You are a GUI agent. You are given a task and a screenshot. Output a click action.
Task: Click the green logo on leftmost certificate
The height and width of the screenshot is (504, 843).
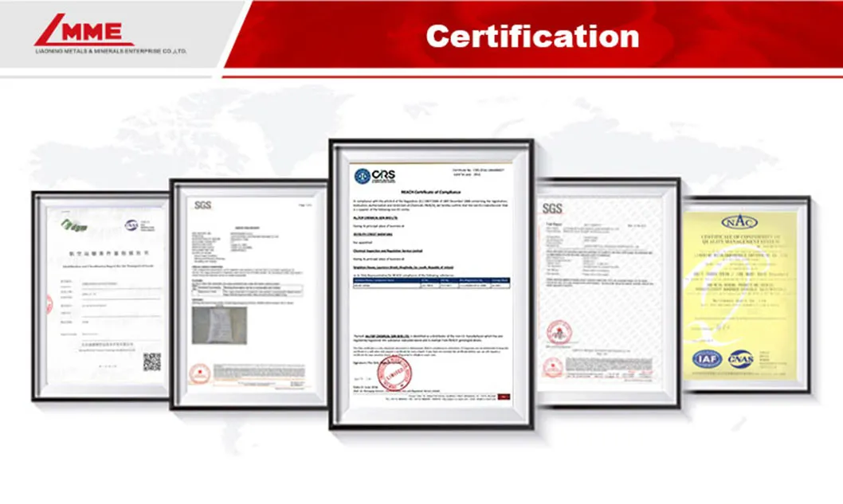coord(74,225)
